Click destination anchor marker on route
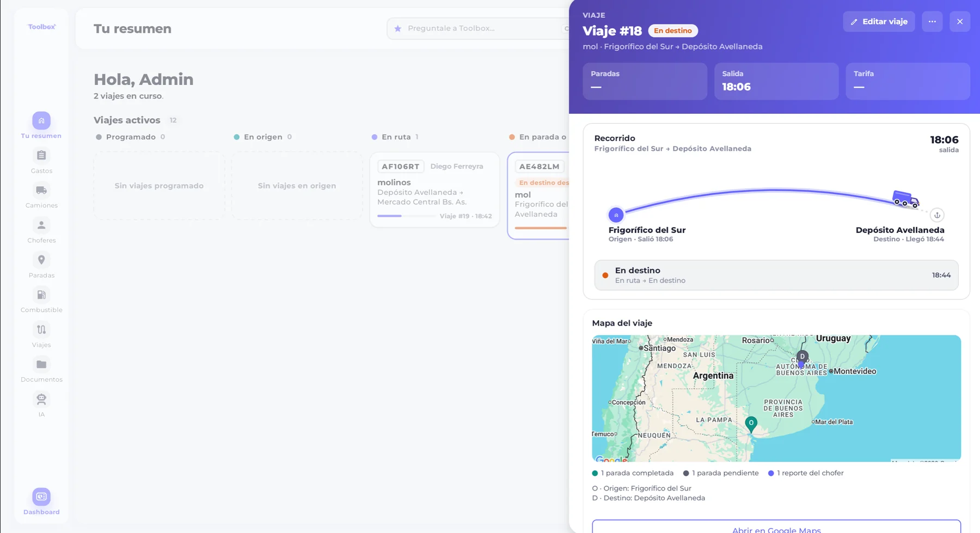Image resolution: width=980 pixels, height=533 pixels. click(x=937, y=215)
